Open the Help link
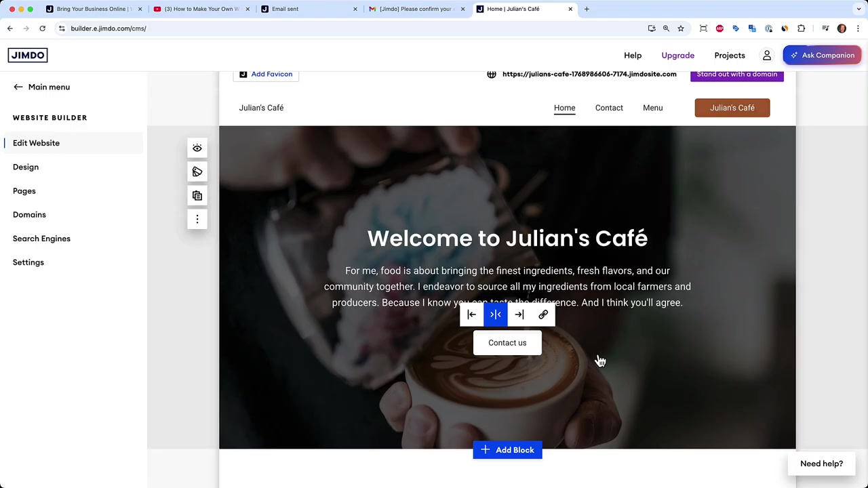868x488 pixels. (x=633, y=56)
